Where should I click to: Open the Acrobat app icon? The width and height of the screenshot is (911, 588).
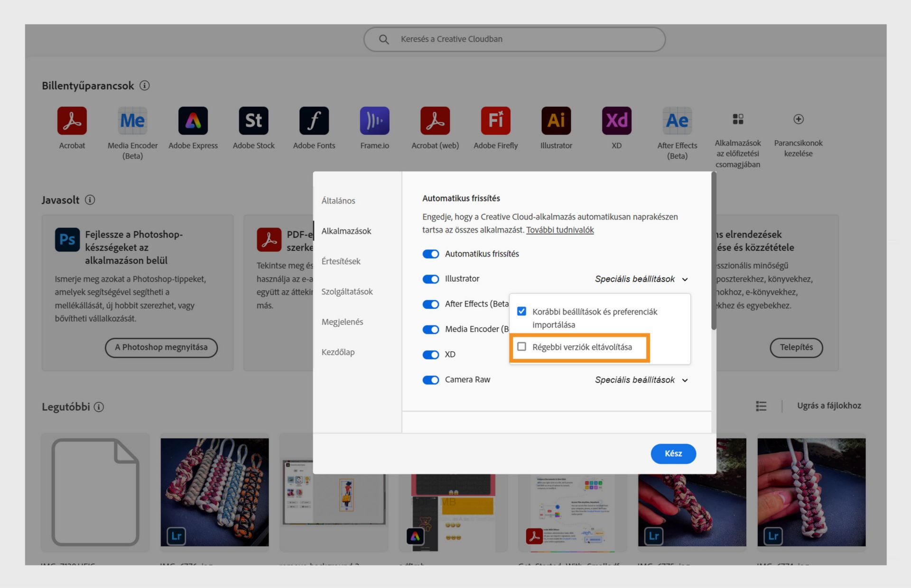click(72, 120)
